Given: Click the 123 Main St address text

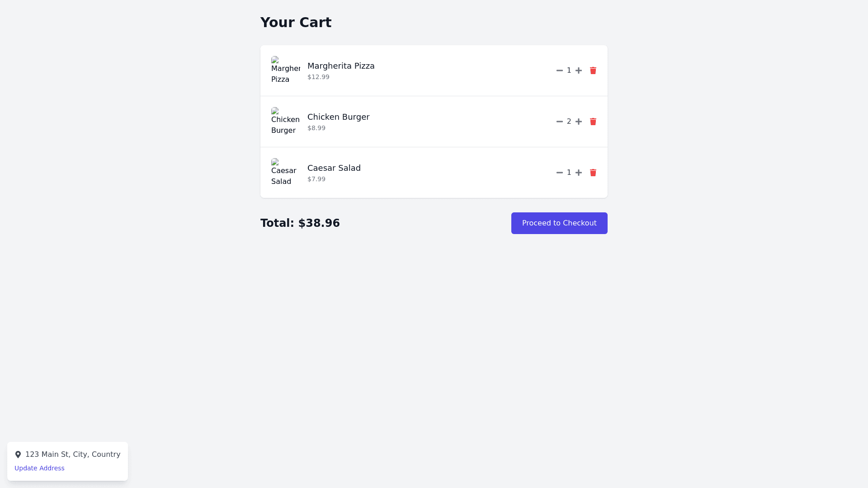Looking at the screenshot, I should 73,455.
